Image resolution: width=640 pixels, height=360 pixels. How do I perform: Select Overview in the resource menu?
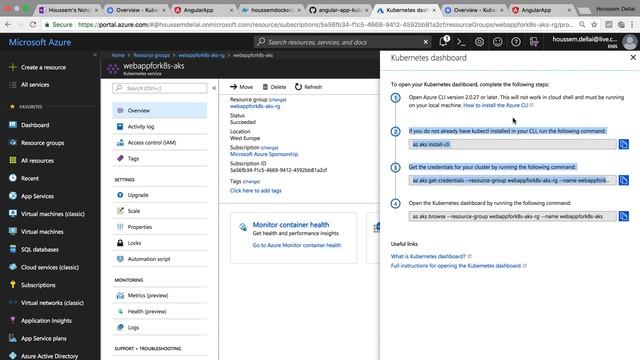(x=160, y=110)
